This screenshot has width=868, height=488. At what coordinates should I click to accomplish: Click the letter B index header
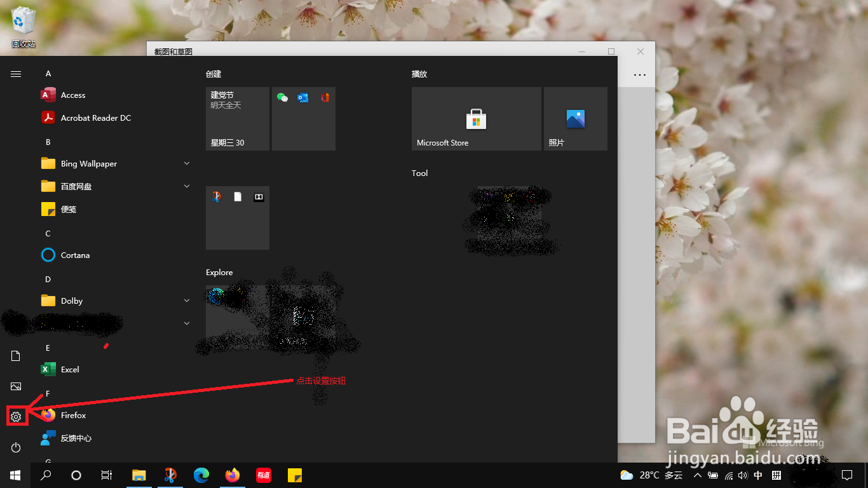pos(48,142)
